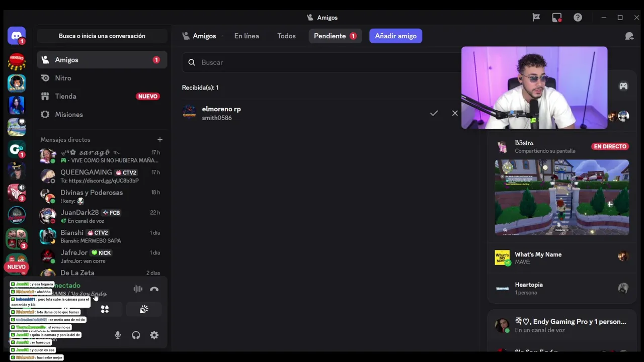Open Bianshi direct message
644x362 pixels.
point(102,236)
